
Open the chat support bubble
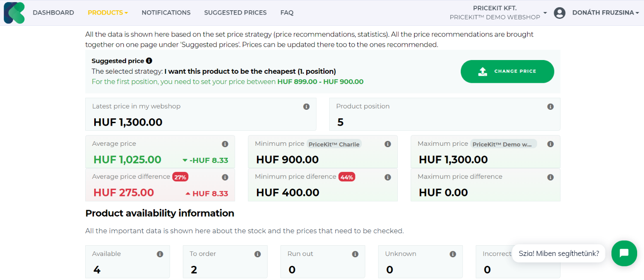[624, 253]
